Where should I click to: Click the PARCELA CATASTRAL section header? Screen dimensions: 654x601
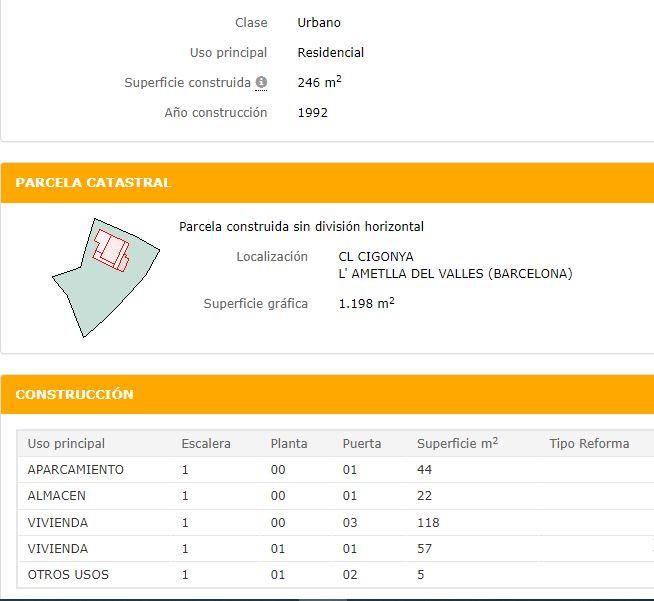coord(93,183)
